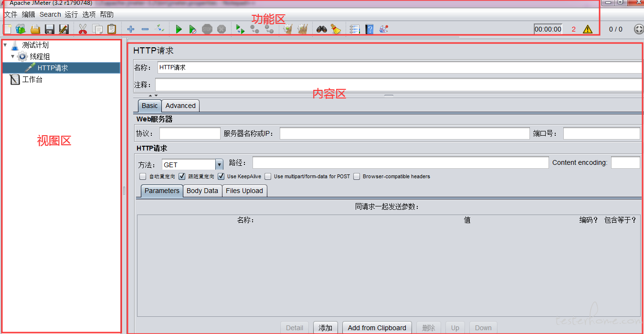Click the 服务器名称或IP input field
This screenshot has width=644, height=334.
click(404, 133)
